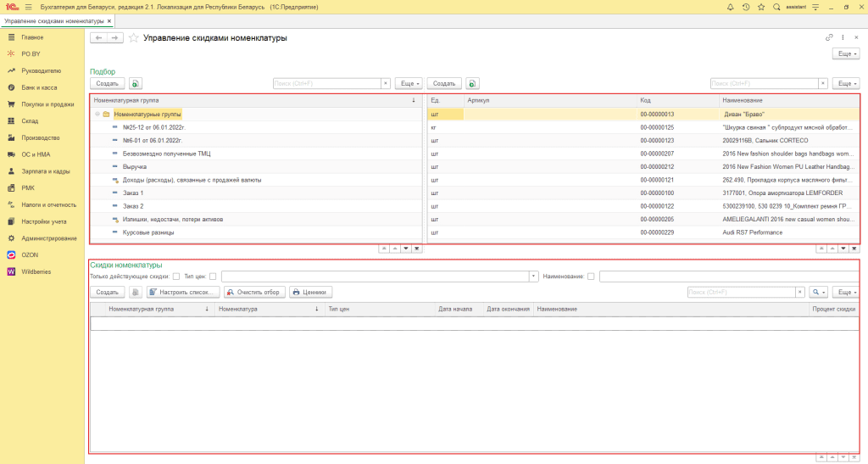Open the form's vertical dots menu
The width and height of the screenshot is (868, 464).
843,37
